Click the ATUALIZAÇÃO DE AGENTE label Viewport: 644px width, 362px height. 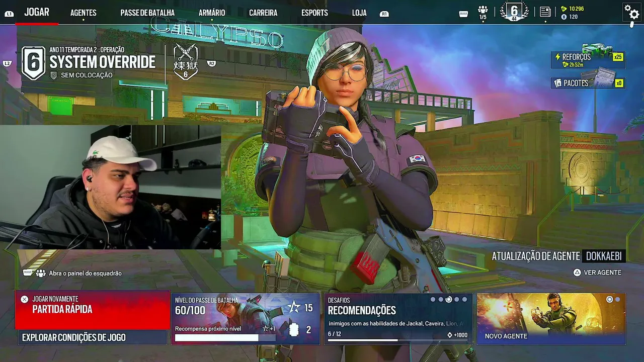point(536,256)
